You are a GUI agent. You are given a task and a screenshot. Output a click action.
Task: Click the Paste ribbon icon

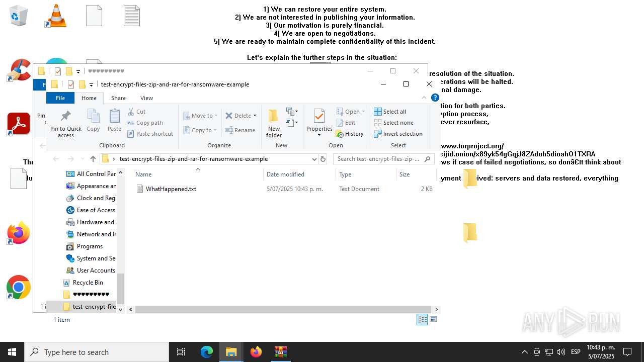click(x=114, y=121)
